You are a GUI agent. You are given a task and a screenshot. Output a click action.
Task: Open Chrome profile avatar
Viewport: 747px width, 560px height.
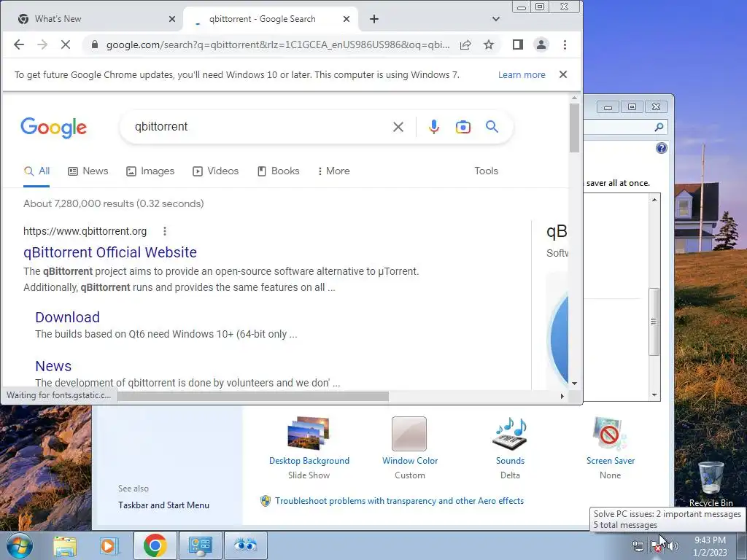click(x=541, y=44)
